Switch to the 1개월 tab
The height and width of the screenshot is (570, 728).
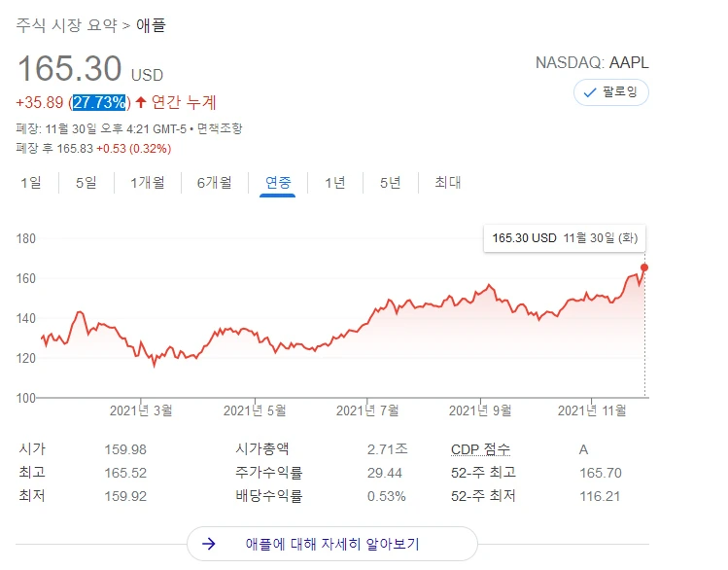(x=148, y=183)
